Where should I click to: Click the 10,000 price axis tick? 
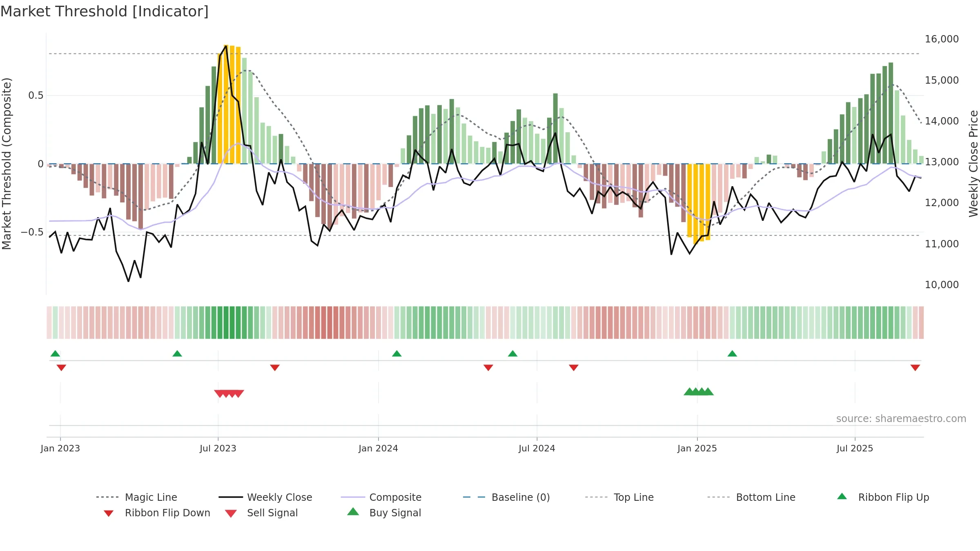point(942,285)
